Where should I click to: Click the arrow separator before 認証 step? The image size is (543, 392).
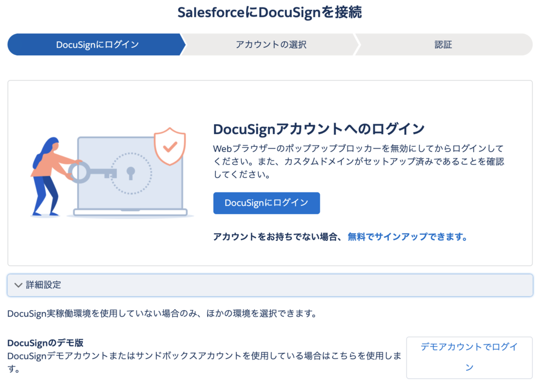pyautogui.click(x=358, y=45)
